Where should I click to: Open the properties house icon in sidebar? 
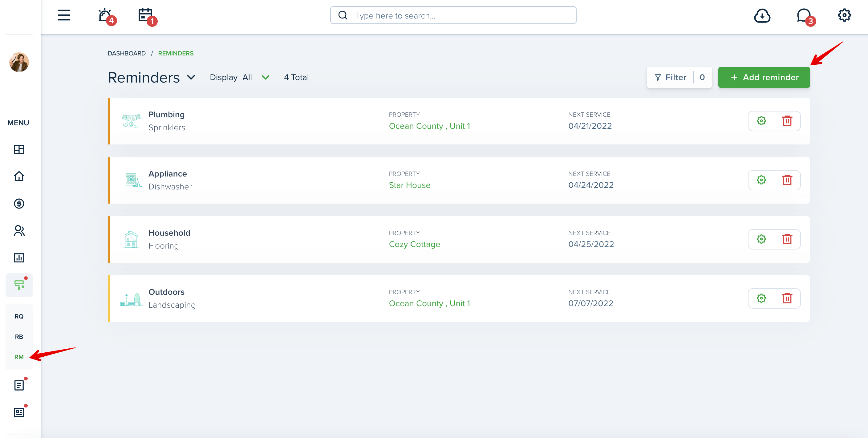pyautogui.click(x=19, y=176)
